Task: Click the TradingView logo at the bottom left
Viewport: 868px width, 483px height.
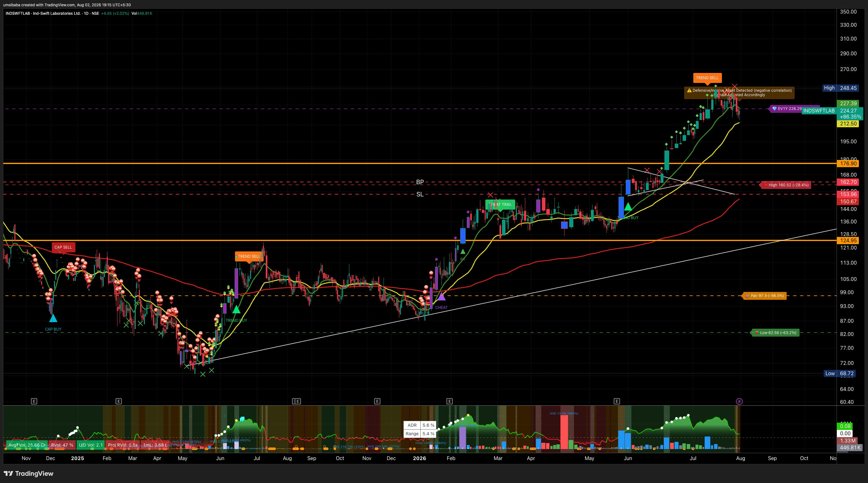Action: pos(29,474)
